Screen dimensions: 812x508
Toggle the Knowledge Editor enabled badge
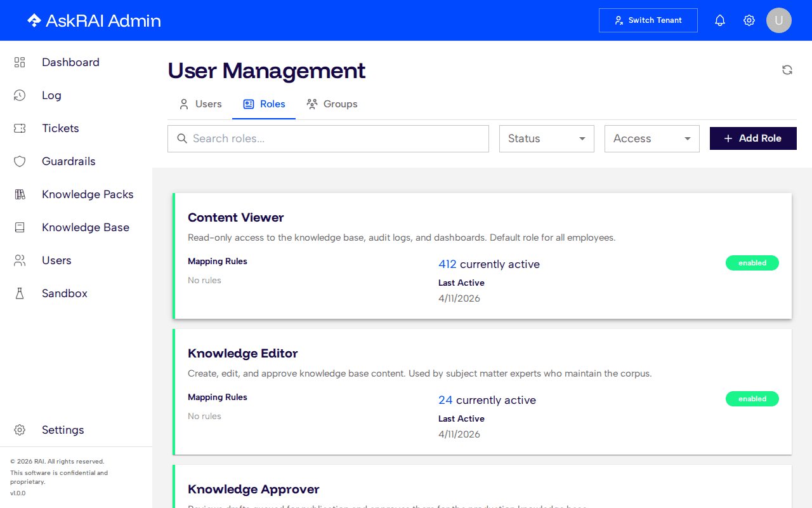(752, 399)
